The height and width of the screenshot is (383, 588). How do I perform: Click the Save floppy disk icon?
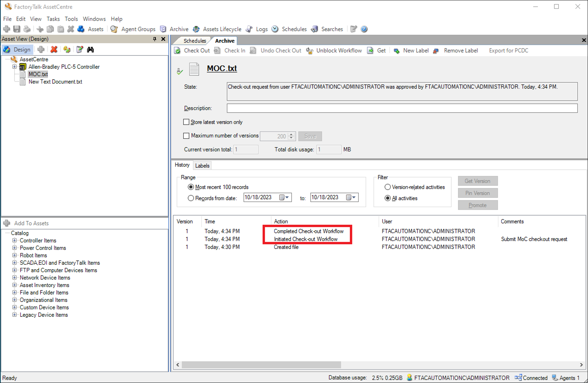[17, 29]
